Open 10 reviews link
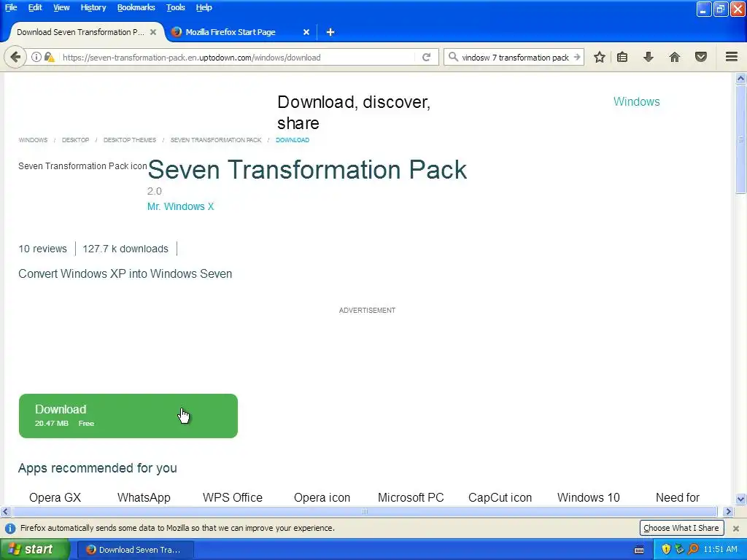747x560 pixels. coord(43,249)
